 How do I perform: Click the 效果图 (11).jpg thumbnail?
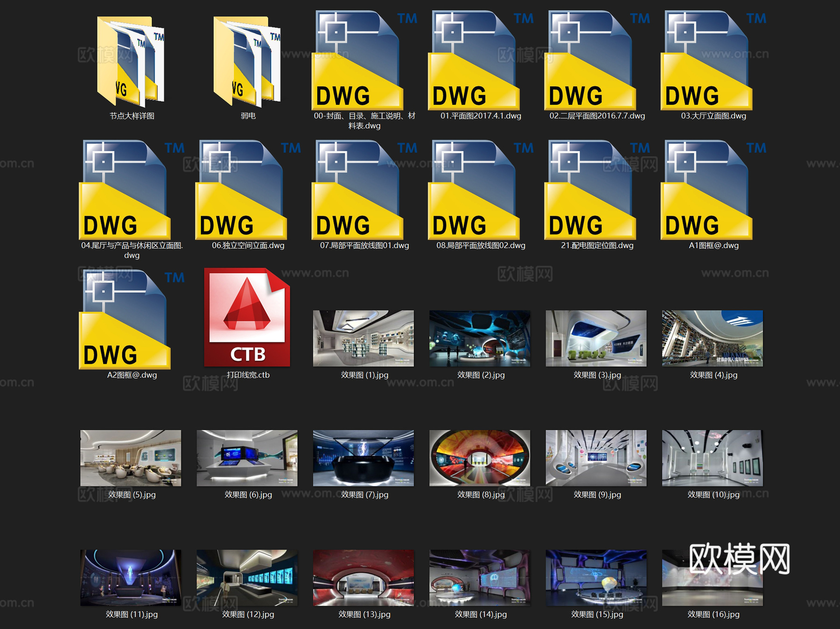pos(131,578)
